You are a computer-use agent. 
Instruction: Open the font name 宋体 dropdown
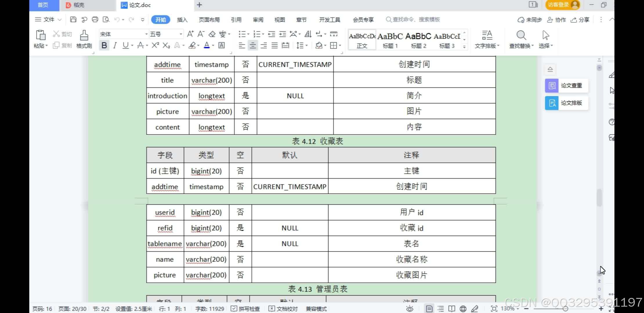[146, 34]
